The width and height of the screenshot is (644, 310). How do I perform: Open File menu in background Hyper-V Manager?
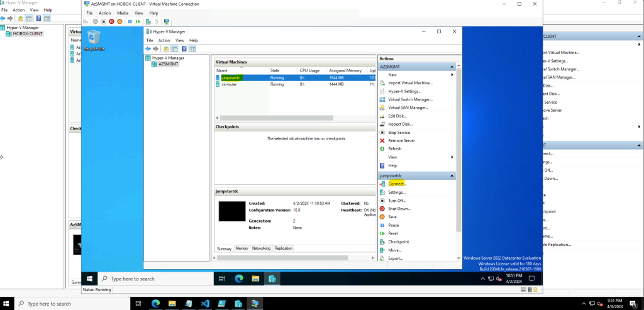[4, 10]
